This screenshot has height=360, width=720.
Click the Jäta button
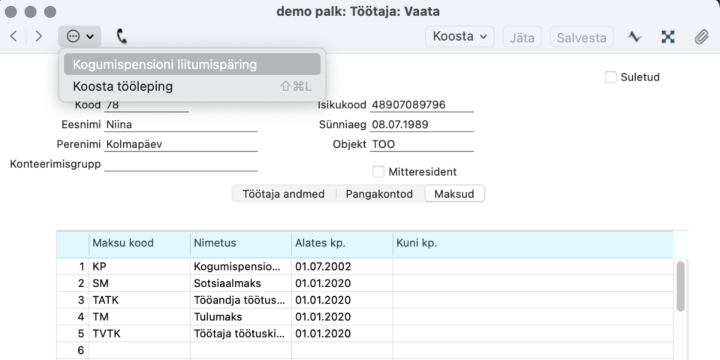(522, 37)
